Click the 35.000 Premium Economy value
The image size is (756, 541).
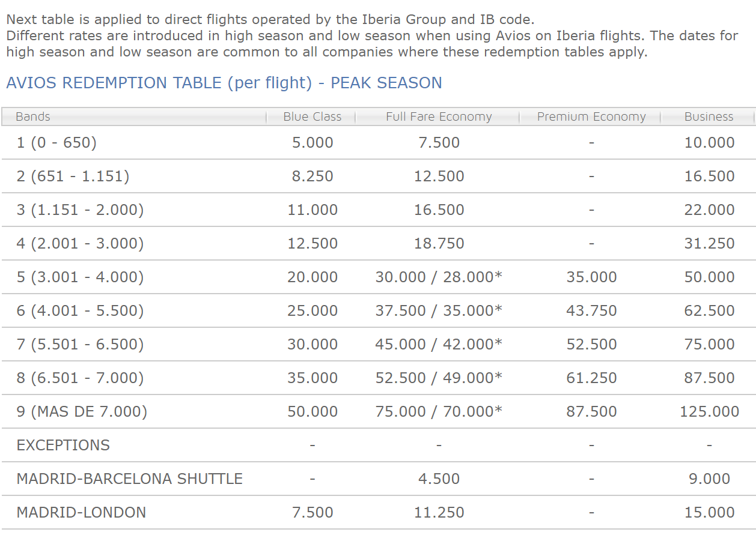click(x=591, y=277)
